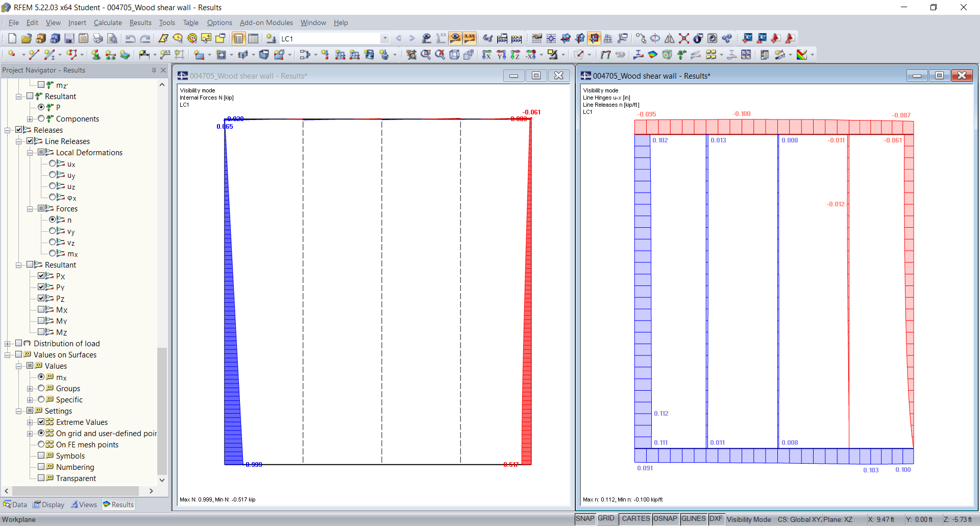Select the Zoom by Window magnifier icon
Image resolution: width=980 pixels, height=526 pixels.
pyautogui.click(x=427, y=55)
